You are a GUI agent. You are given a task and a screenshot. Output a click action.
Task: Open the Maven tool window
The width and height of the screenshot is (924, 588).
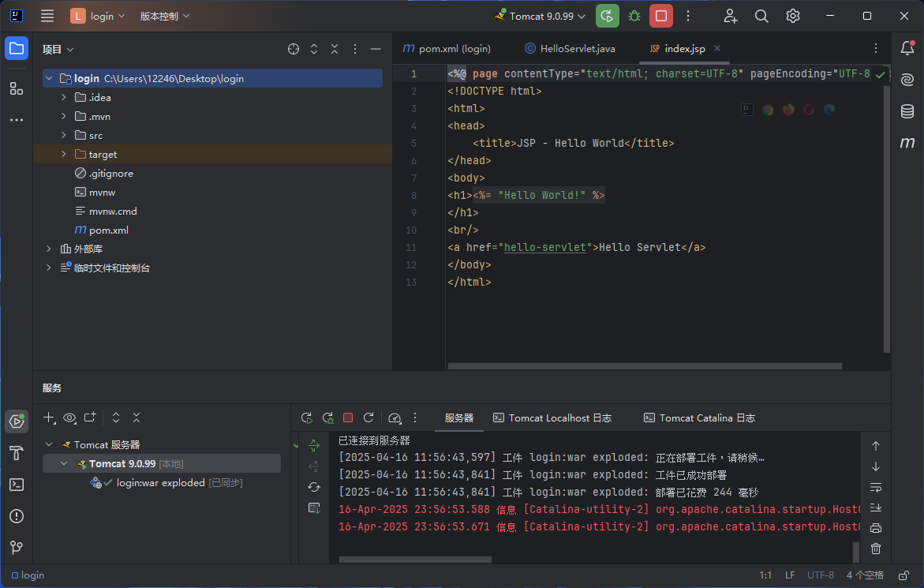click(907, 143)
